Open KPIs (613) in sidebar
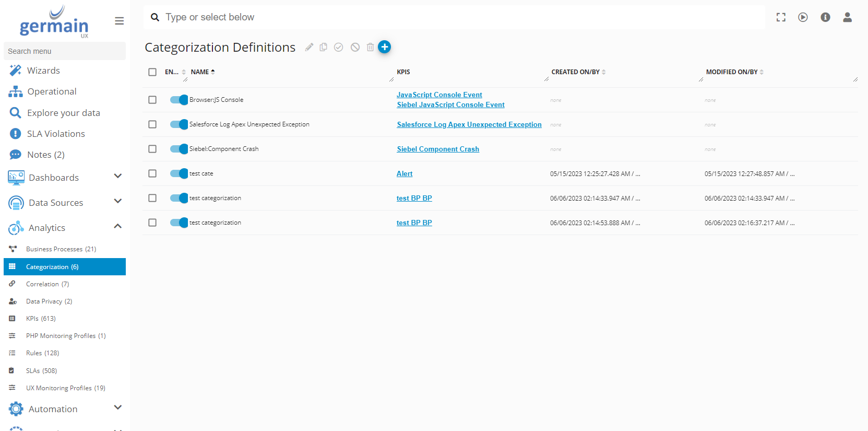The image size is (868, 431). [41, 319]
